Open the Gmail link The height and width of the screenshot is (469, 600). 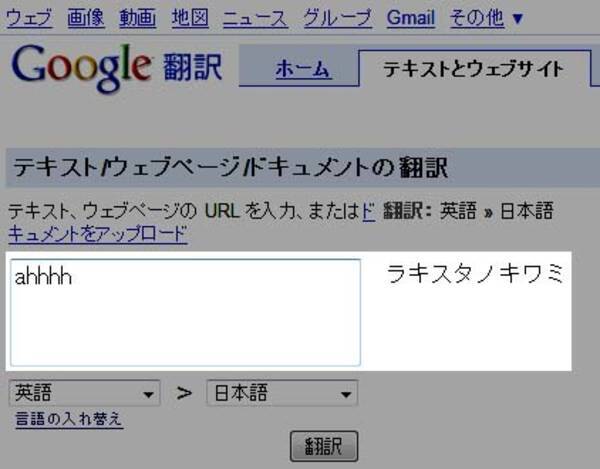411,18
